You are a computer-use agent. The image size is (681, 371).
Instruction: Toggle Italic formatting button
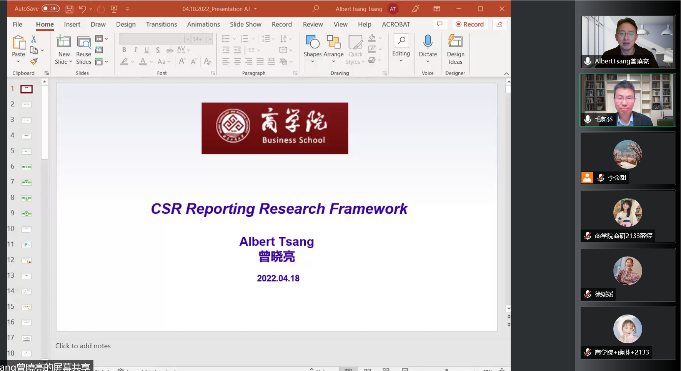click(x=136, y=50)
